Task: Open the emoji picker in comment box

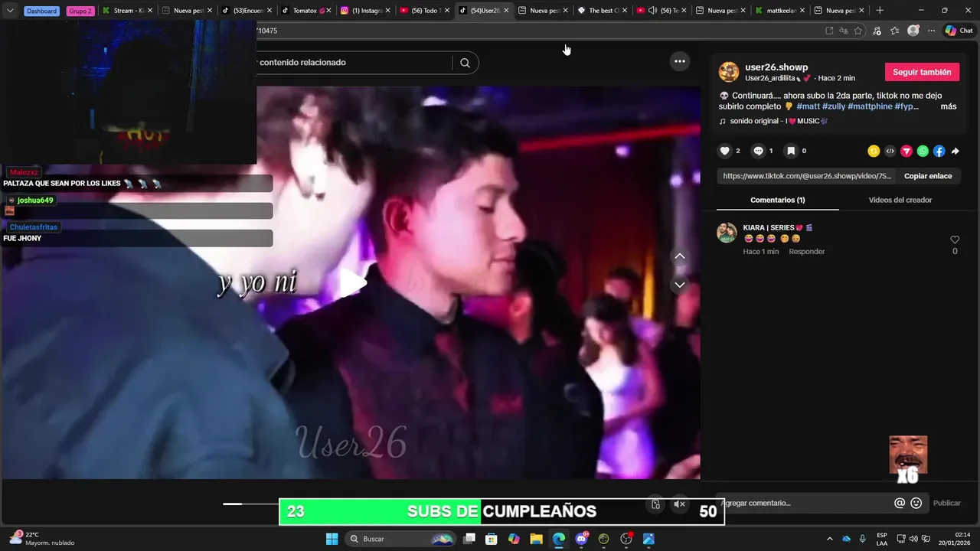Action: tap(916, 503)
